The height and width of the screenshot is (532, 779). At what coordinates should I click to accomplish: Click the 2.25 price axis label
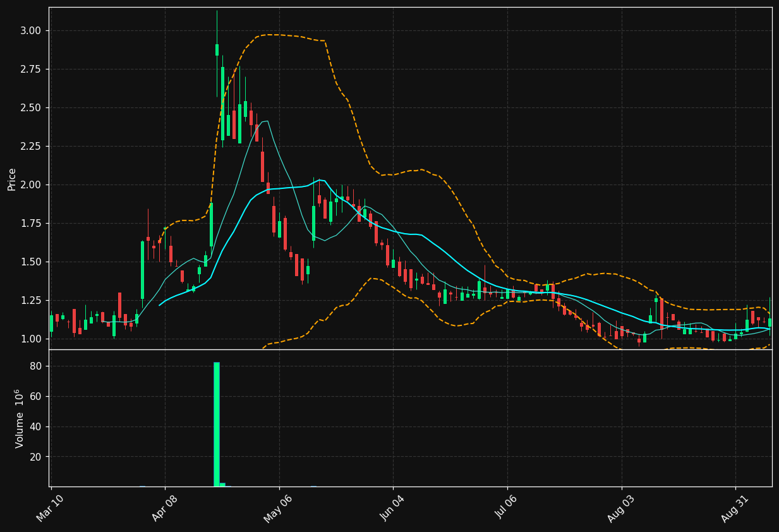(x=31, y=147)
